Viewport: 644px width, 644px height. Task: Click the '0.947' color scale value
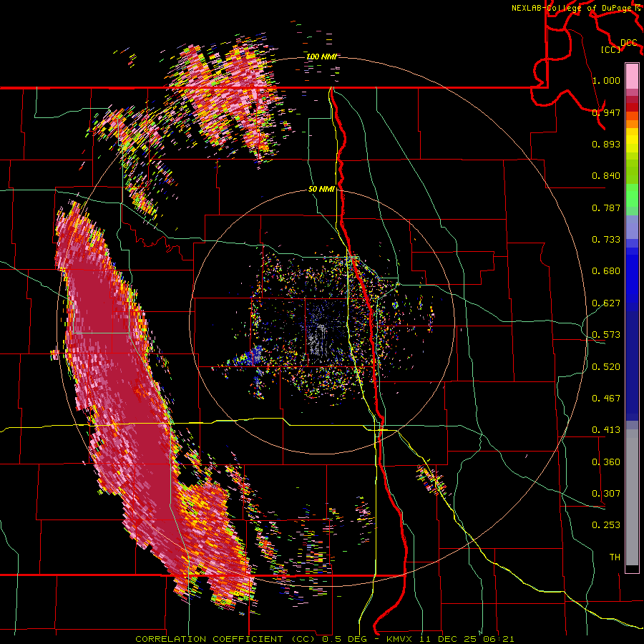(606, 112)
